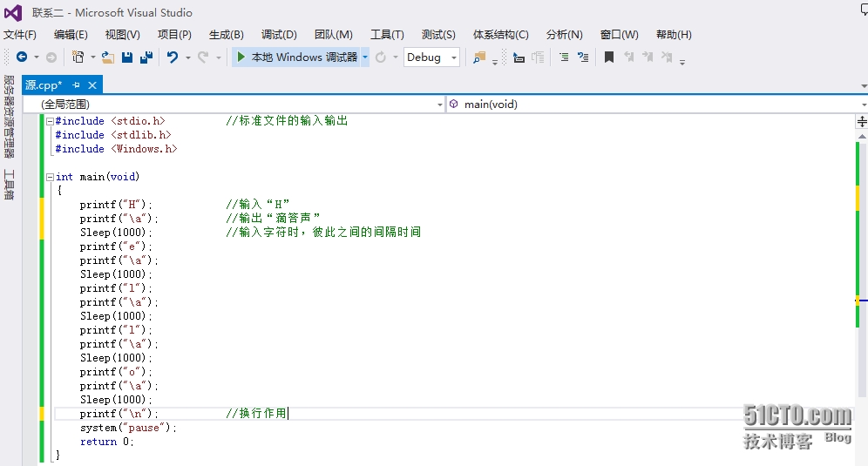Click the printf("H"); code line
The image size is (868, 466).
[116, 205]
